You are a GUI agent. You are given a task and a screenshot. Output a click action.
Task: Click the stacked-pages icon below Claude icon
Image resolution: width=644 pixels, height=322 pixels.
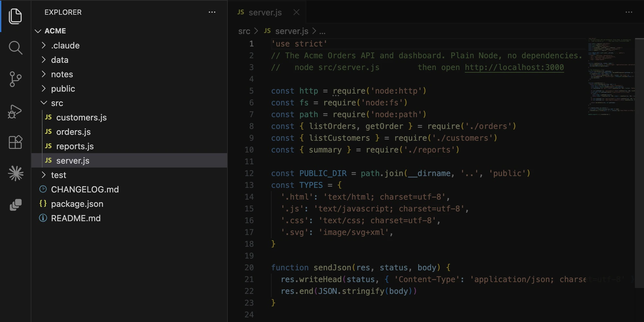(15, 205)
